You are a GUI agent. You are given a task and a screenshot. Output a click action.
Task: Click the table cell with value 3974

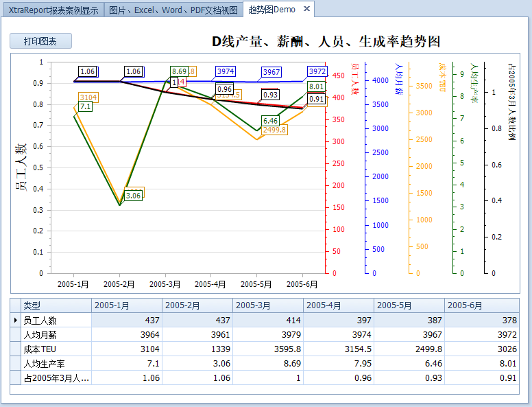click(x=339, y=335)
